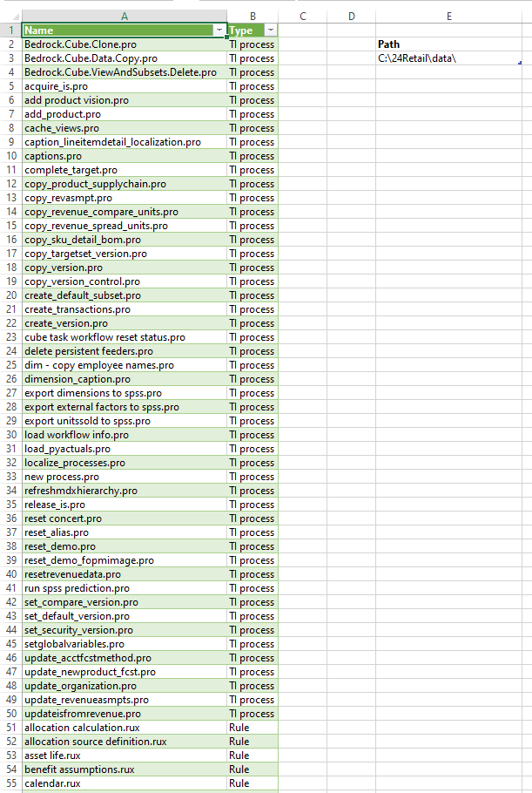The height and width of the screenshot is (793, 532).
Task: Select row 10 header
Action: tap(10, 156)
